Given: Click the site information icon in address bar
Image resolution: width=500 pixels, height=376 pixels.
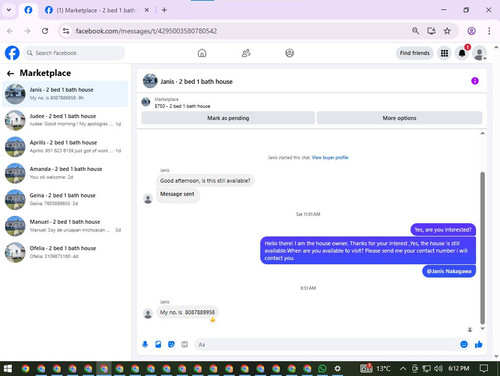Looking at the screenshot, I should 66,31.
